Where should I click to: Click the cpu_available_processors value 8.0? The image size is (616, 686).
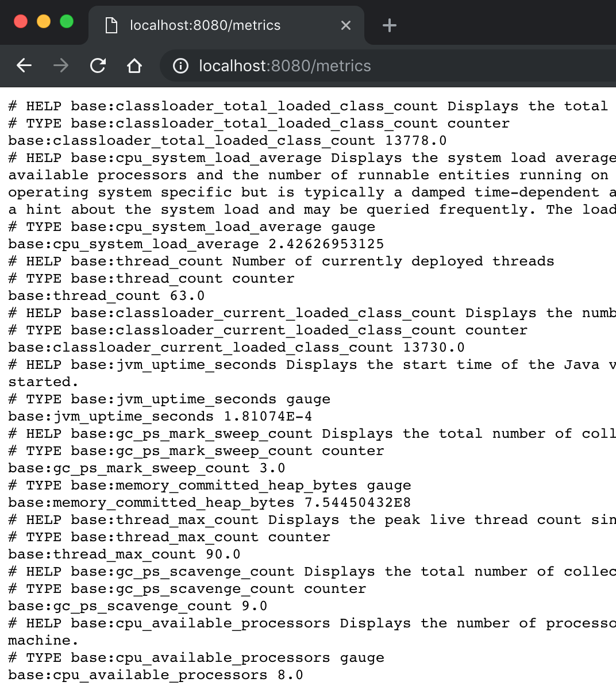290,675
